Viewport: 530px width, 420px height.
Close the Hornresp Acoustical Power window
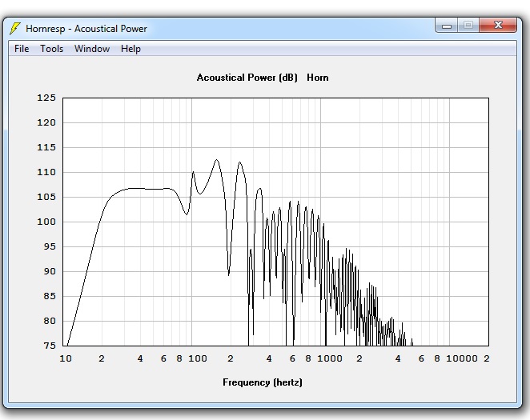(x=498, y=26)
